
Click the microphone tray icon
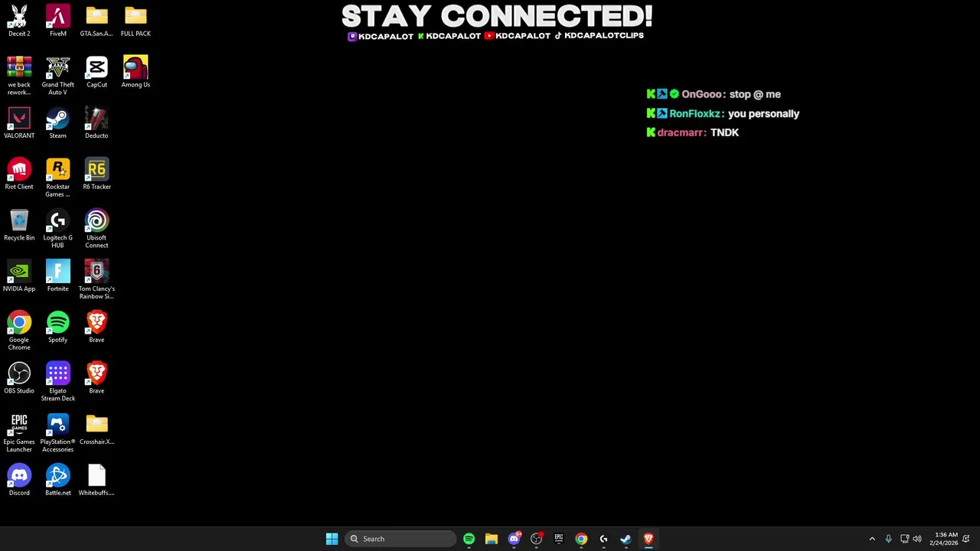pyautogui.click(x=888, y=539)
